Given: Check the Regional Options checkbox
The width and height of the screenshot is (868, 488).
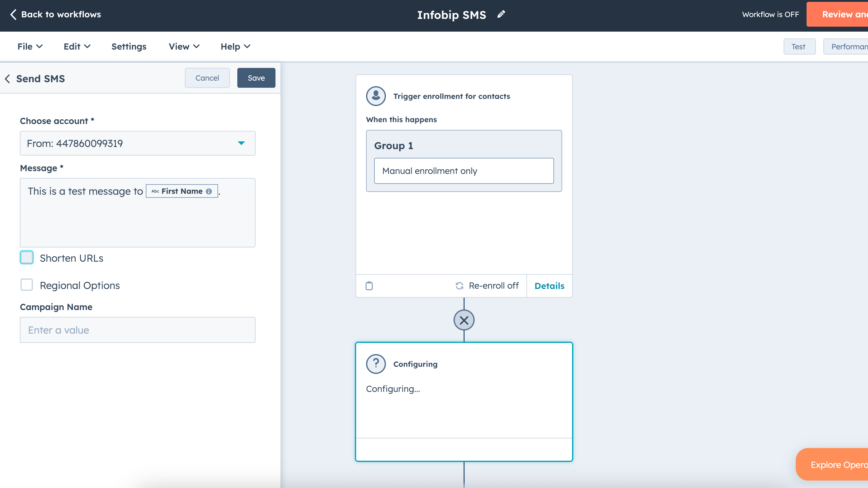Looking at the screenshot, I should [26, 285].
